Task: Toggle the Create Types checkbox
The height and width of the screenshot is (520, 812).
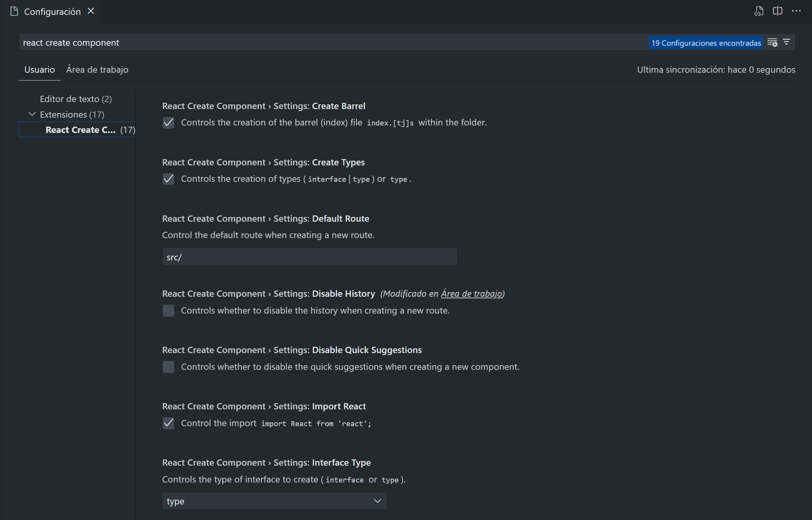Action: coord(168,179)
